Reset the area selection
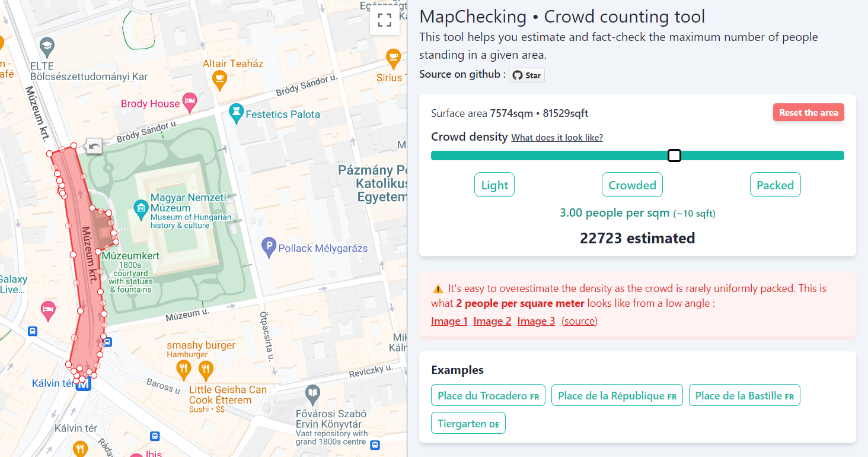 pos(808,113)
